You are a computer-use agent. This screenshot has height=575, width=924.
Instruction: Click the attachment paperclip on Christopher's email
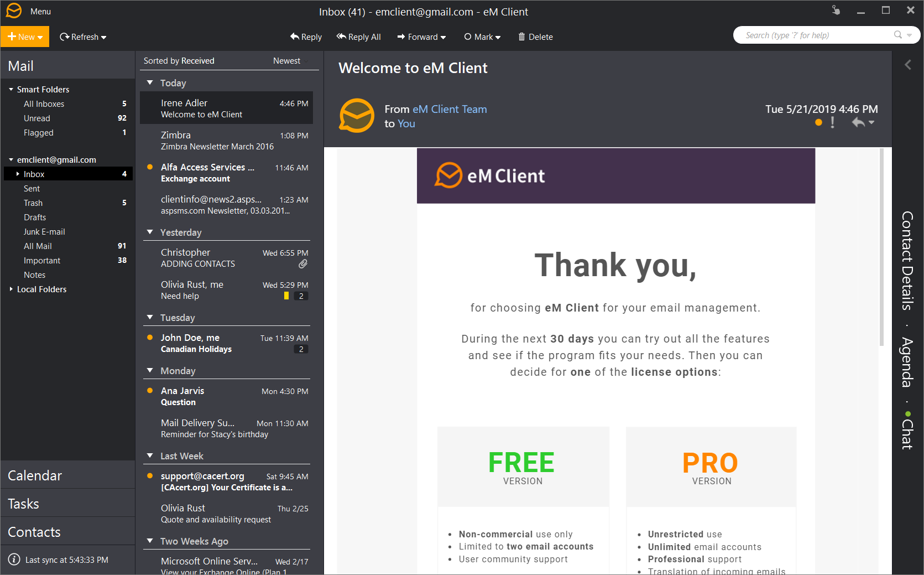point(302,264)
